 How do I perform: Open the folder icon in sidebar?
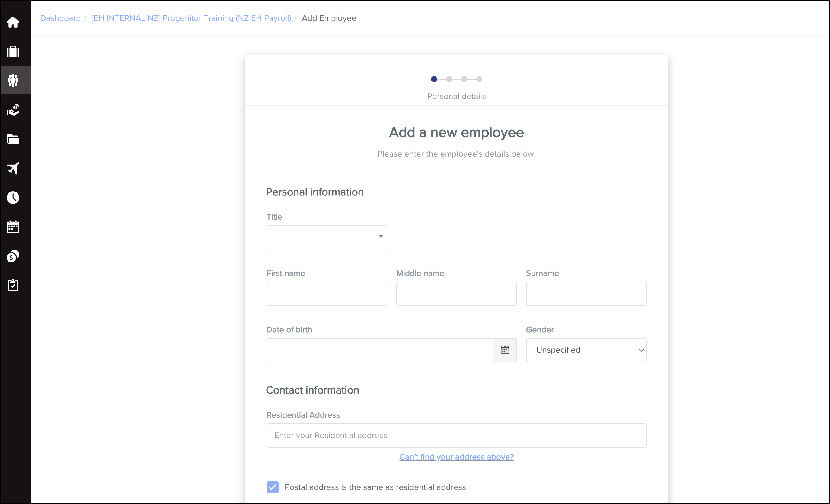coord(13,139)
